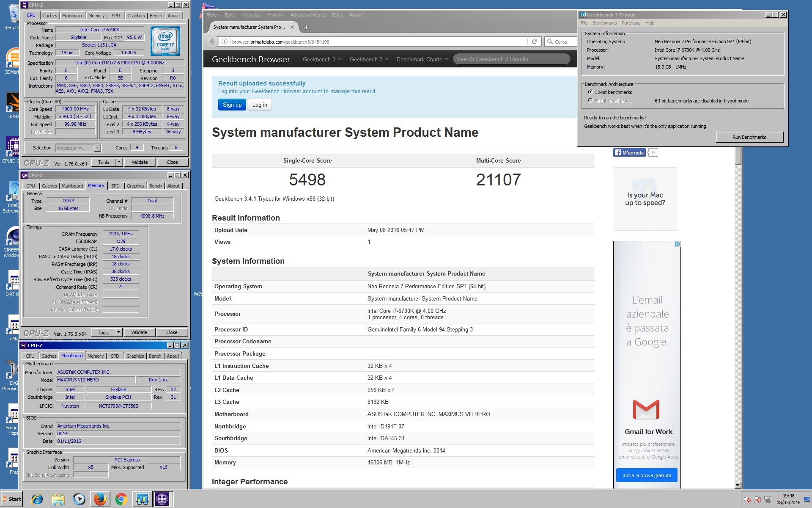Click the AdChoices icon on the Gmail ad

[x=678, y=244]
